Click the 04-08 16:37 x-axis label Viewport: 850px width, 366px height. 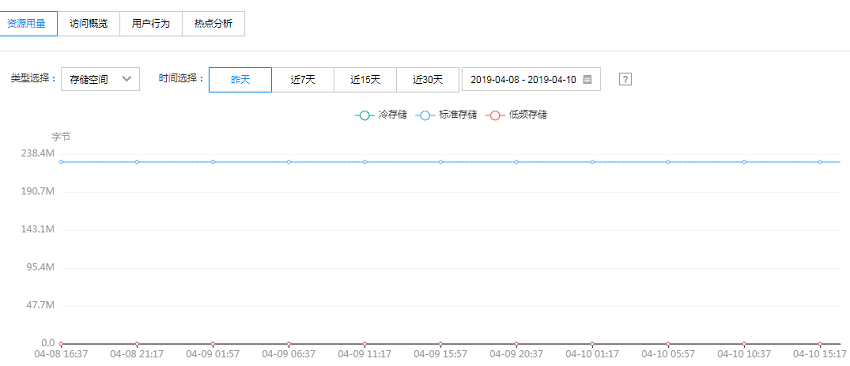pyautogui.click(x=61, y=354)
